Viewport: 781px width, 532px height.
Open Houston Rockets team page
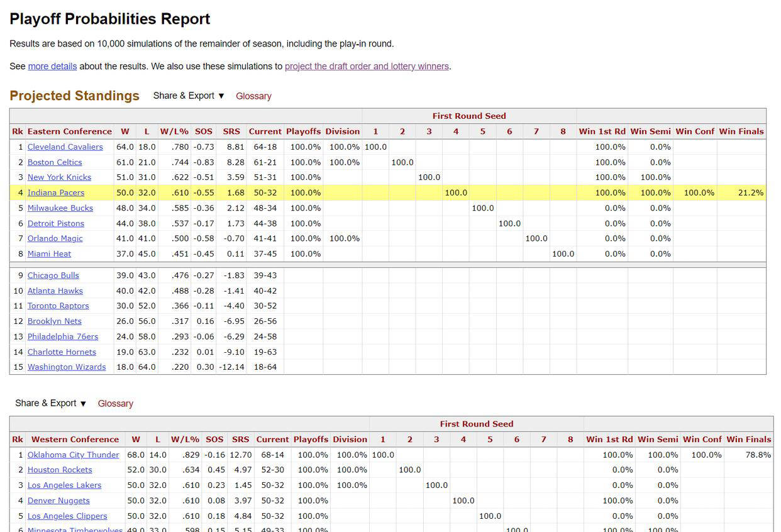click(60, 470)
